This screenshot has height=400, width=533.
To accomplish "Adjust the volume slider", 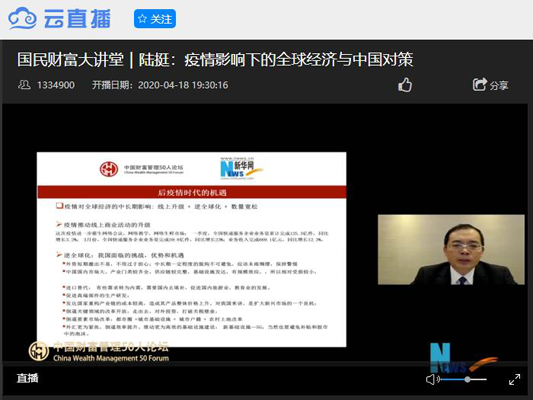I will 464,379.
